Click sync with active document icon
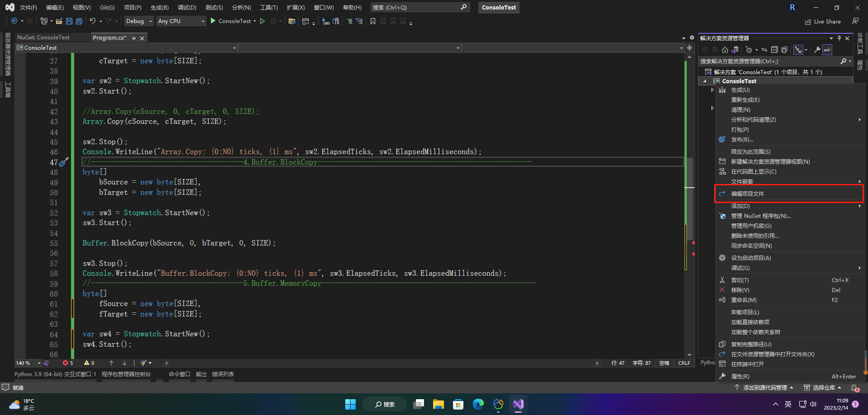Viewport: 868px width, 415px height. pyautogui.click(x=764, y=50)
